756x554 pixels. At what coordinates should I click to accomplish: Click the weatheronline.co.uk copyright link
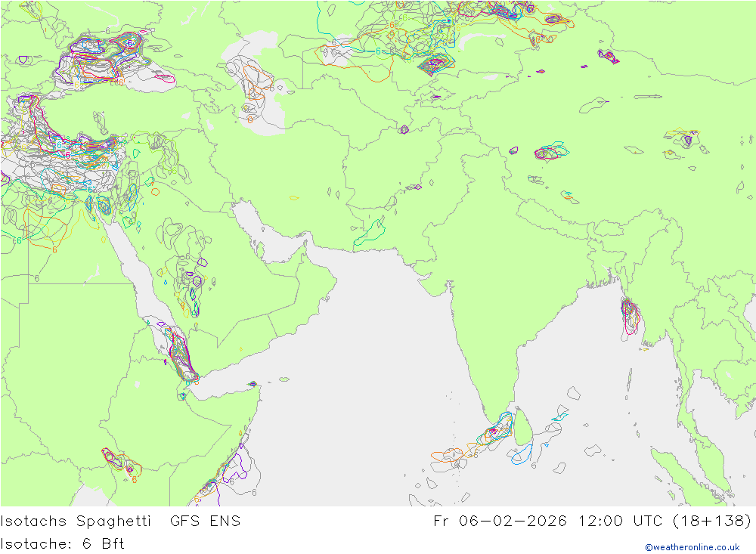tap(692, 547)
